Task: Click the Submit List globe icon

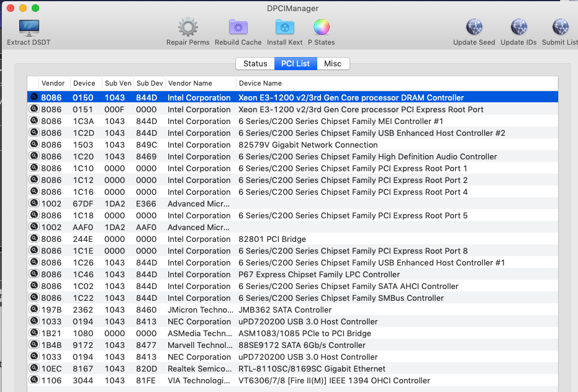Action: tap(560, 27)
